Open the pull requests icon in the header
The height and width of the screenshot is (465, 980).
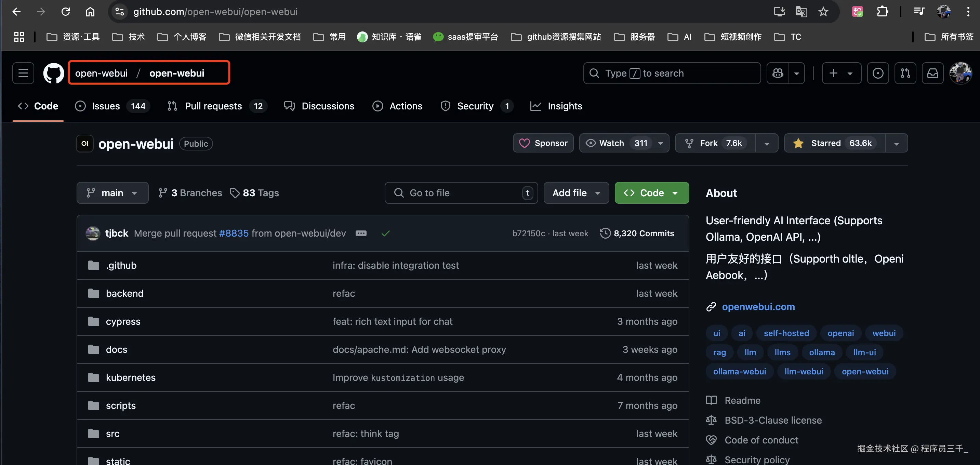[905, 73]
